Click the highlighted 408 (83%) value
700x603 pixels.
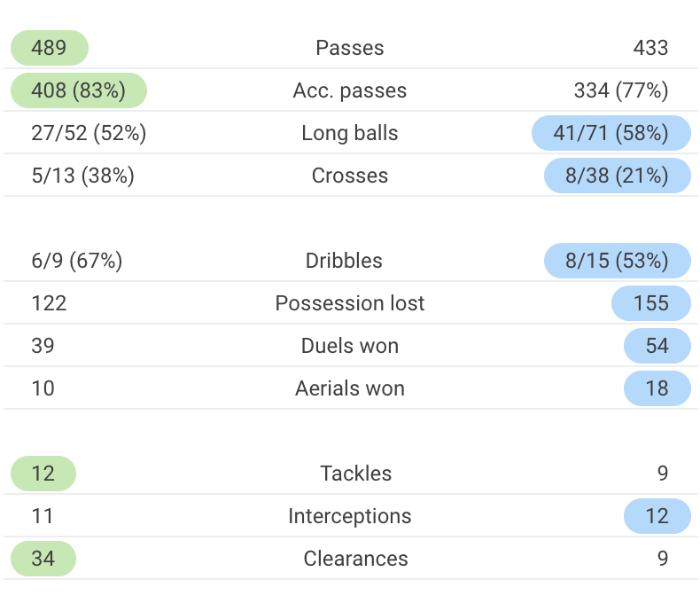point(78,90)
